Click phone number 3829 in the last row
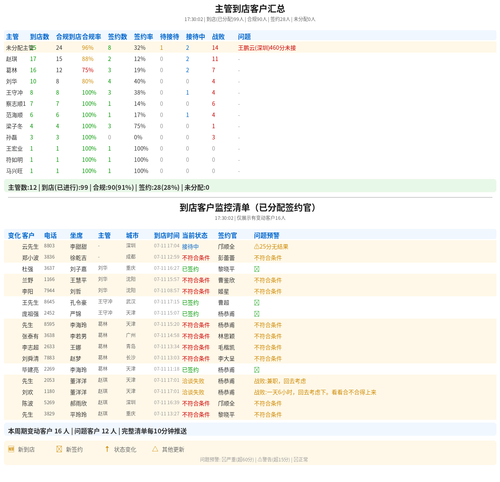Screen dimensions: 500x482 pos(49,414)
